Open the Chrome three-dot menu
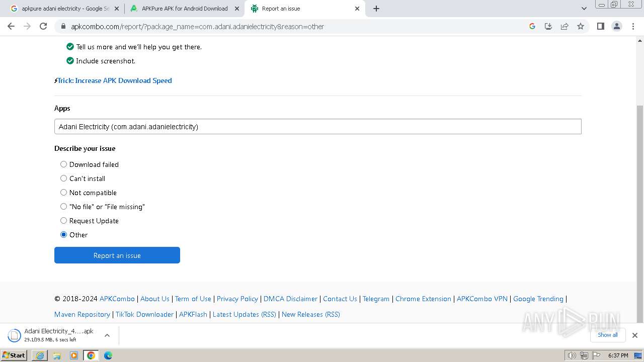Screen dimensions: 644x362 [633, 26]
